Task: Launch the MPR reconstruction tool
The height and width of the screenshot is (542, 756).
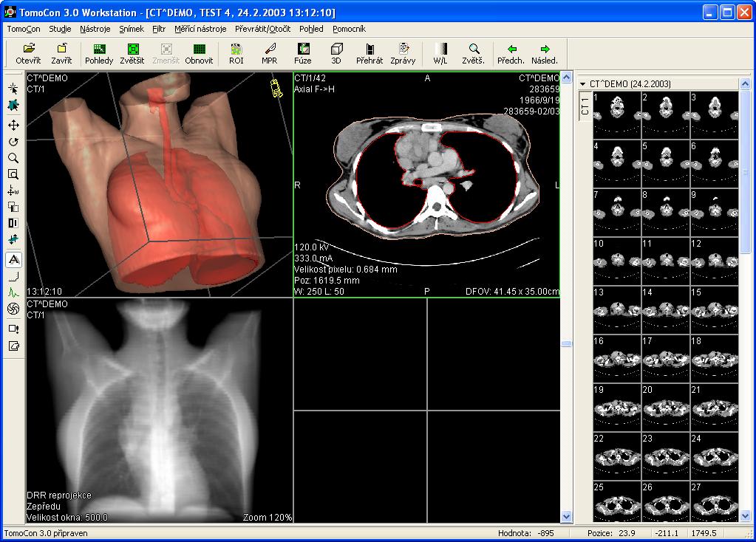Action: click(x=270, y=53)
